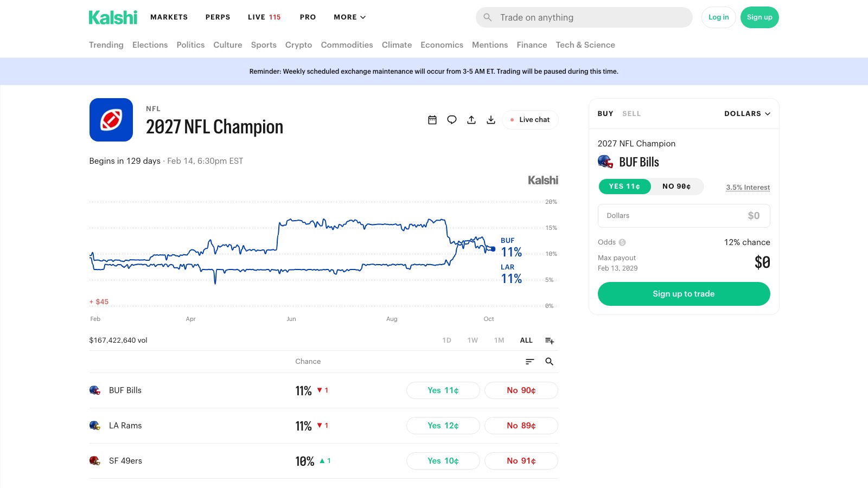Download chart data via download icon

(491, 120)
